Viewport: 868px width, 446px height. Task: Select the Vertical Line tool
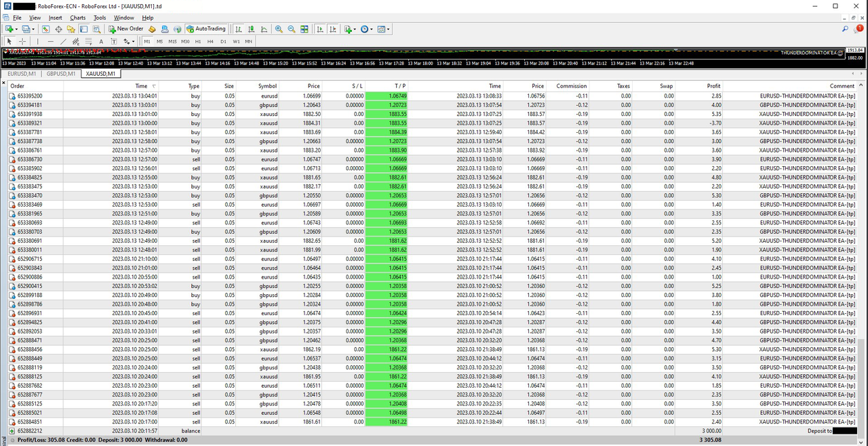pyautogui.click(x=38, y=41)
